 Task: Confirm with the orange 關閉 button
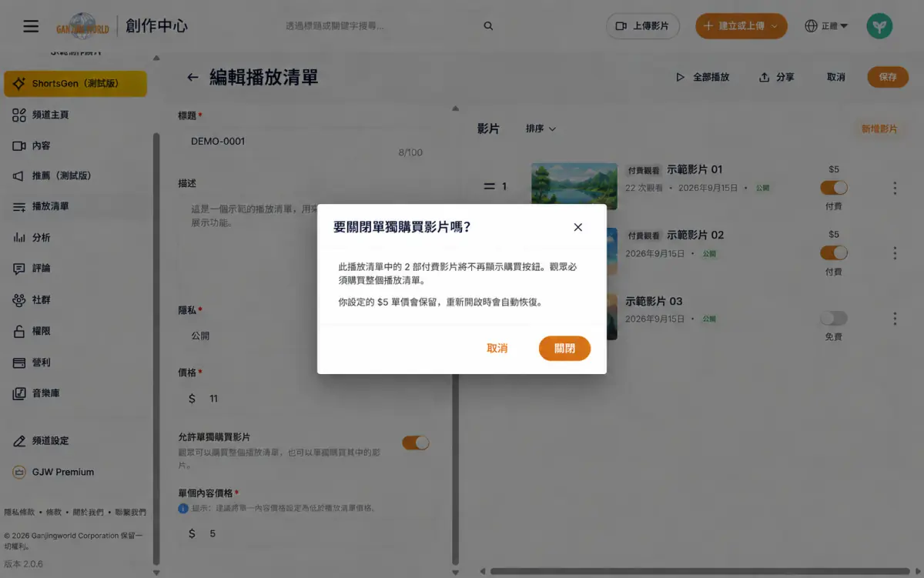coord(564,349)
